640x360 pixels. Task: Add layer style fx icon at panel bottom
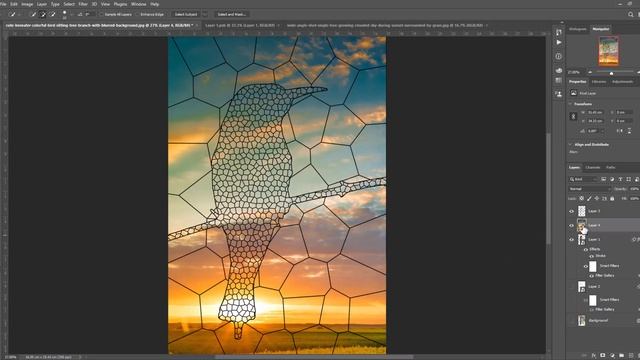coord(594,356)
